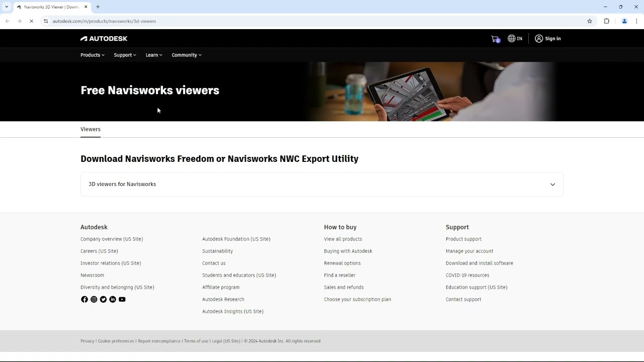
Task: Open Sales and refunds link
Action: pyautogui.click(x=344, y=288)
